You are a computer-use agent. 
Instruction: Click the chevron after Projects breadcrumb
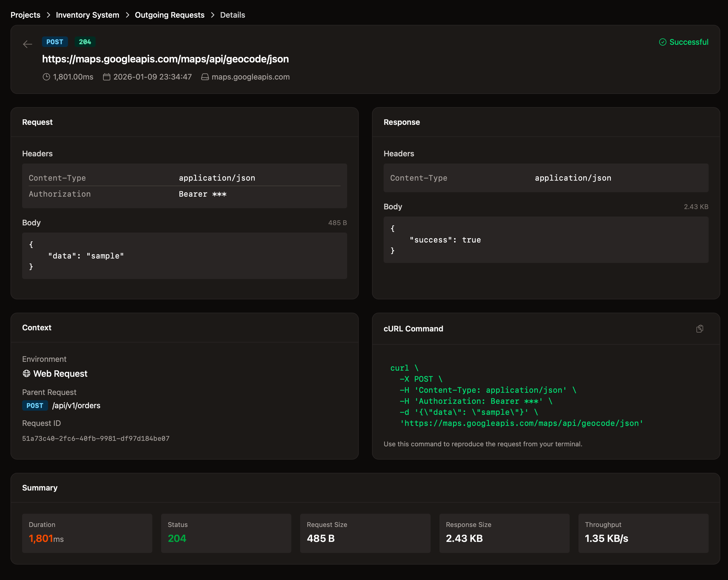(x=48, y=15)
